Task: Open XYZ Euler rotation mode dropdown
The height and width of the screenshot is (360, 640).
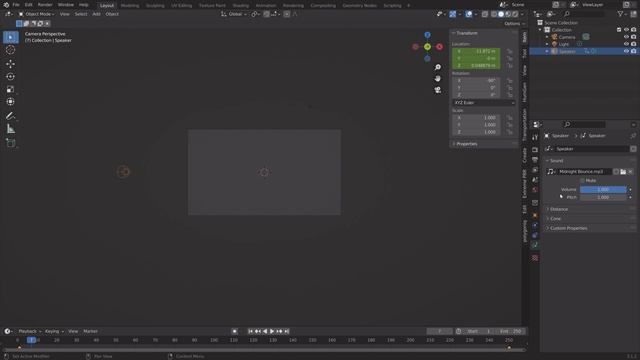Action: point(484,103)
